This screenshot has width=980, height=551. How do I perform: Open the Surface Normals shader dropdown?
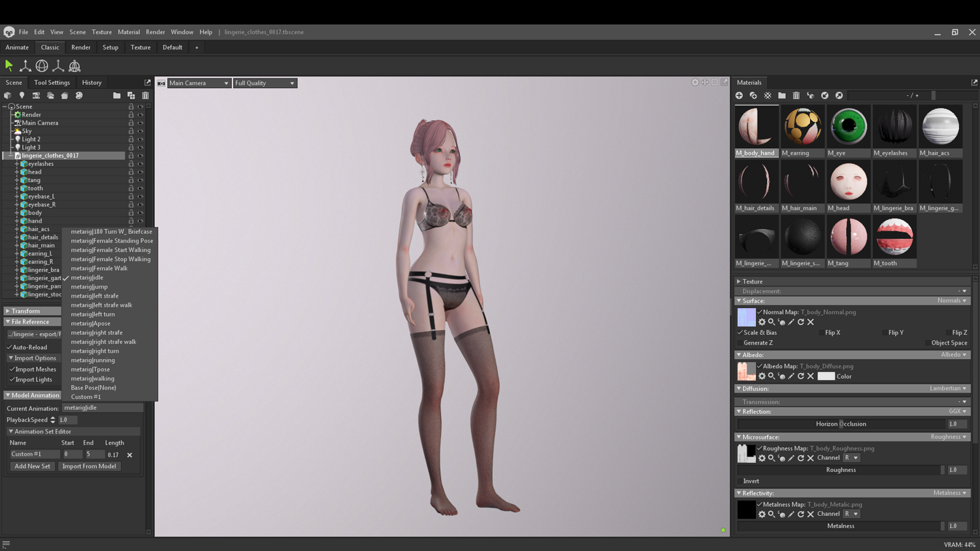[952, 301]
